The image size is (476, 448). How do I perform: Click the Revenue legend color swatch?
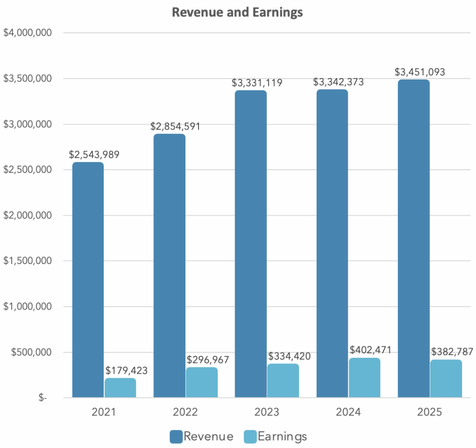(x=176, y=436)
